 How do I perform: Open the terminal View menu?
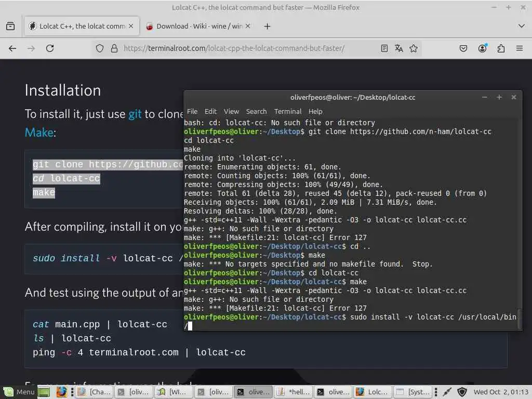231,111
